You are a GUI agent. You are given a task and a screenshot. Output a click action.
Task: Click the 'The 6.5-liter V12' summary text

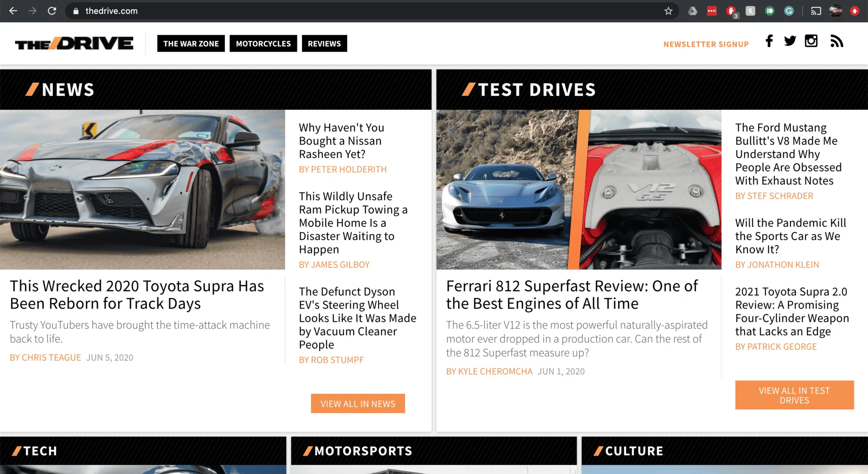(577, 339)
